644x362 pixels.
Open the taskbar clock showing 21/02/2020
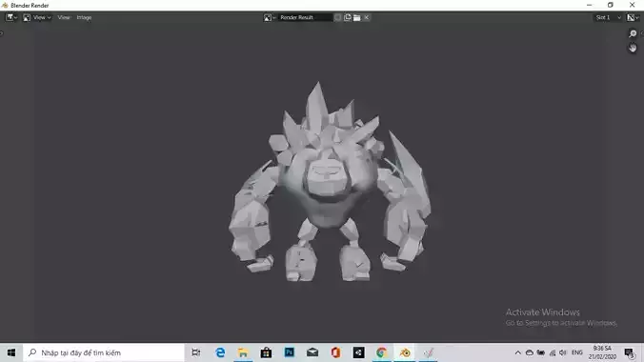click(x=602, y=352)
